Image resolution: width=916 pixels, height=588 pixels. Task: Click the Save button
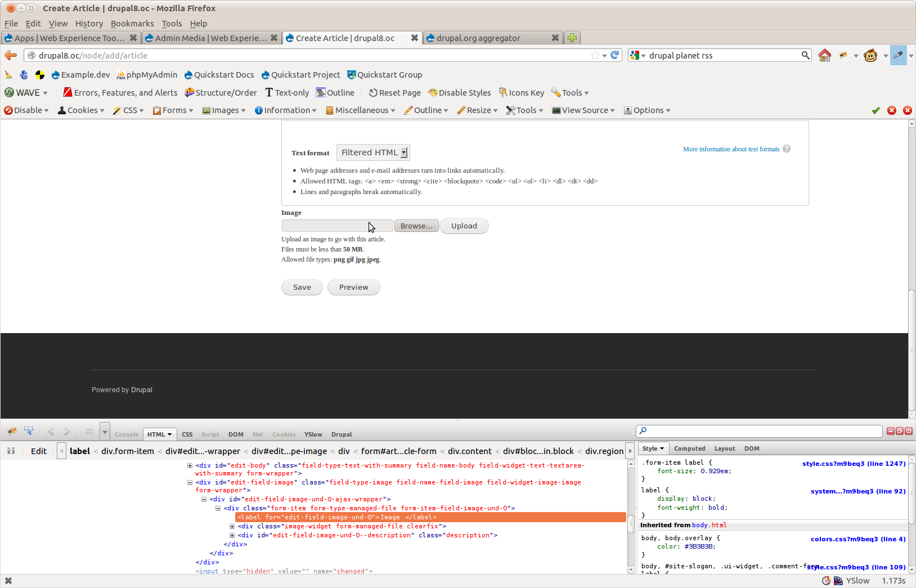click(302, 287)
